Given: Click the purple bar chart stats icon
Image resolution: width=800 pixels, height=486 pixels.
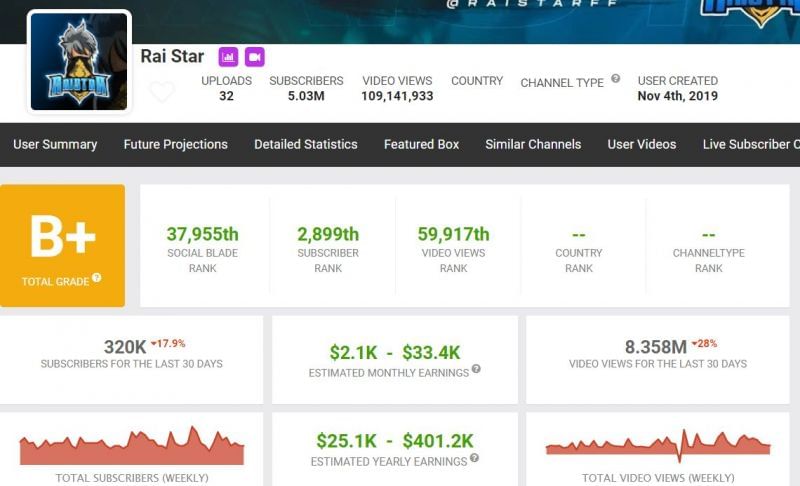Looking at the screenshot, I should (228, 57).
